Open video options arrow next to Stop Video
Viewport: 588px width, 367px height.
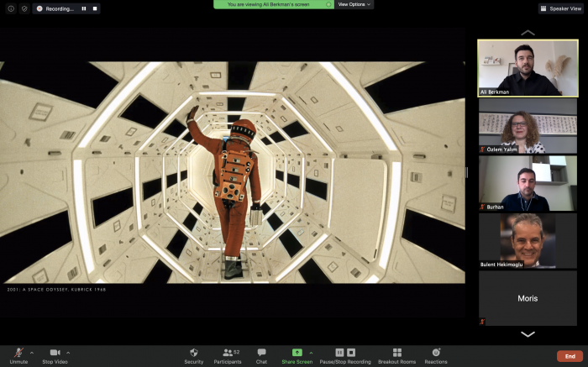[x=68, y=353]
